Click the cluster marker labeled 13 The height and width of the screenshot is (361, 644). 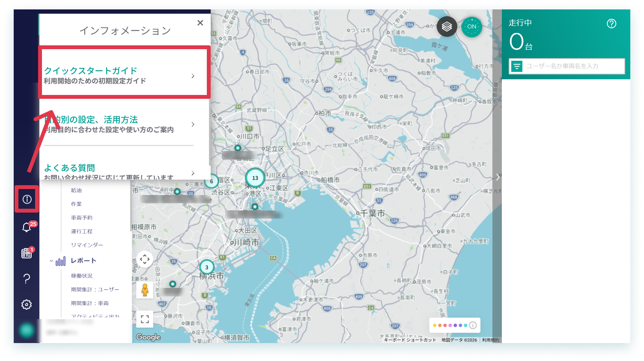255,178
